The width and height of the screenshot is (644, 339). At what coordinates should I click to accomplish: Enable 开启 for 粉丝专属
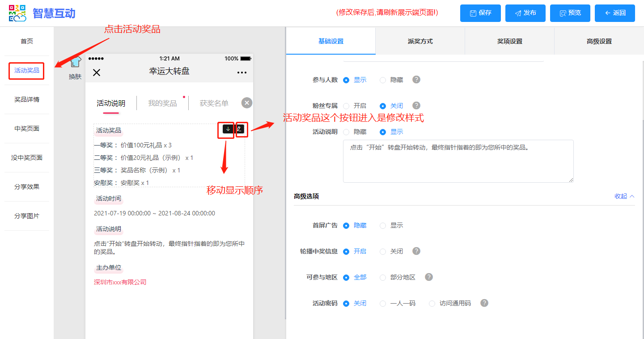(346, 106)
